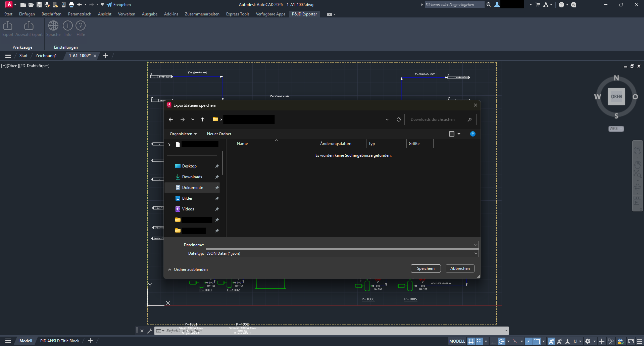Viewport: 644px width, 346px height.
Task: Click the Undo arrow icon
Action: [80, 4]
